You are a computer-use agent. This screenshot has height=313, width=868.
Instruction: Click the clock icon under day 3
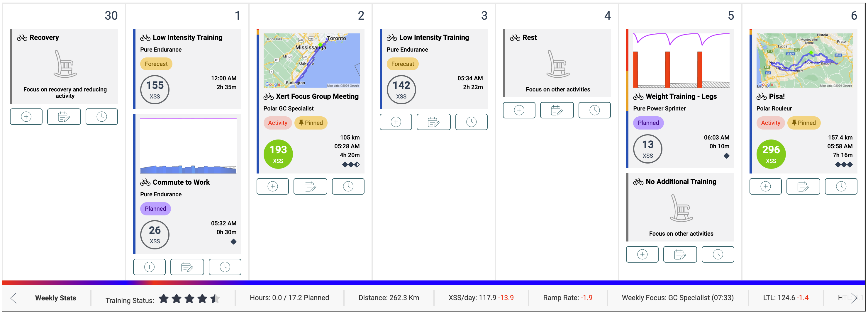pos(471,122)
